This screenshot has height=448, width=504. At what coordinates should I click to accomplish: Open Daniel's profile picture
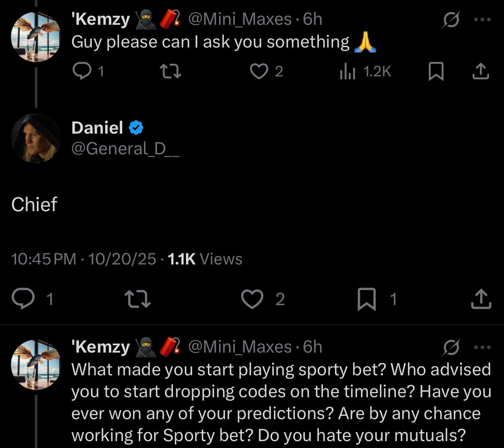(36, 138)
